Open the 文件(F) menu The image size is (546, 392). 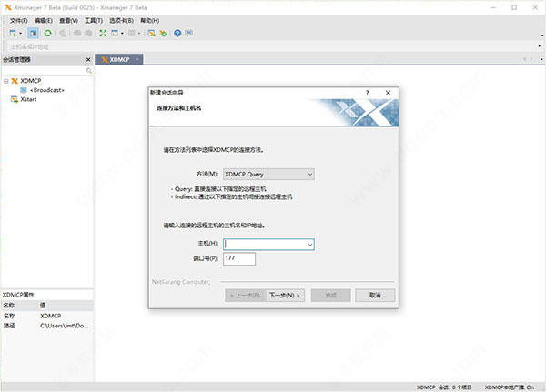click(18, 21)
